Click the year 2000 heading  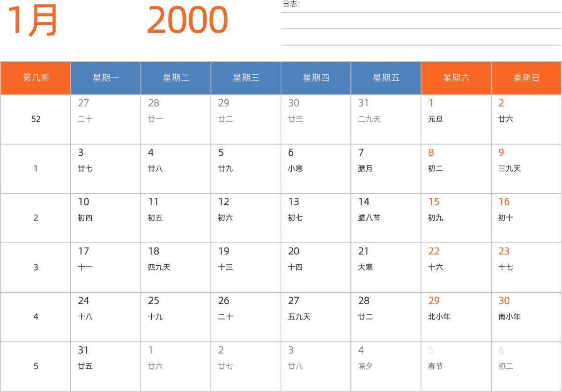click(187, 21)
